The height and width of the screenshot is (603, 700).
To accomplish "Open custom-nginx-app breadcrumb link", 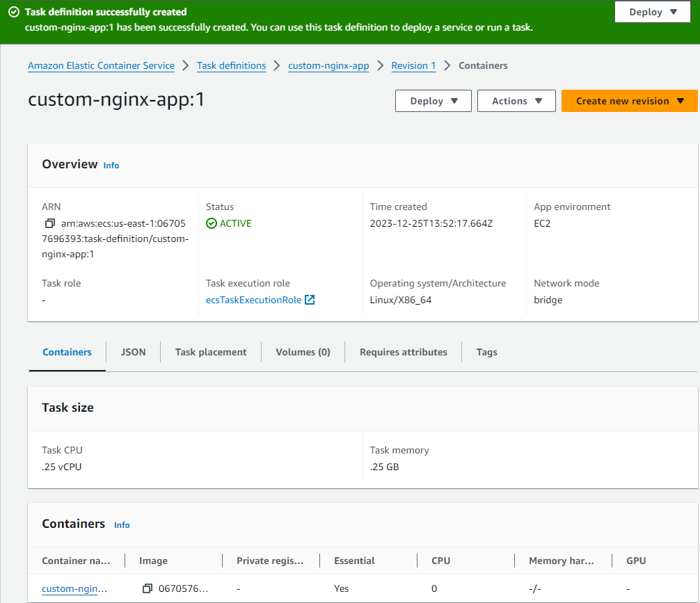I will click(x=328, y=65).
